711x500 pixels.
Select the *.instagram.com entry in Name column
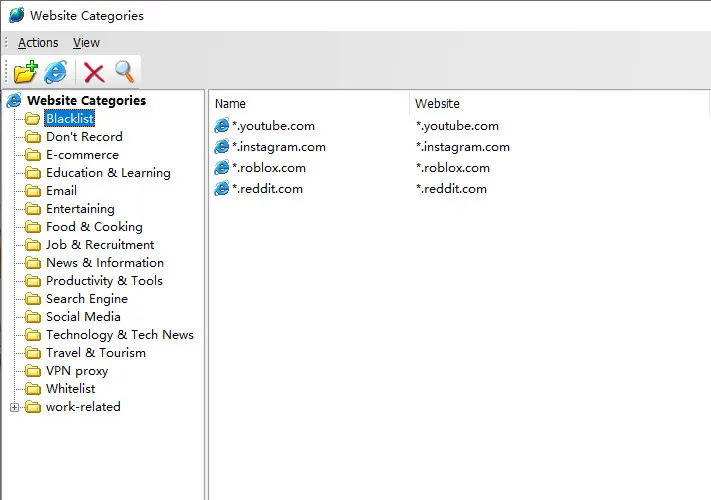(279, 147)
